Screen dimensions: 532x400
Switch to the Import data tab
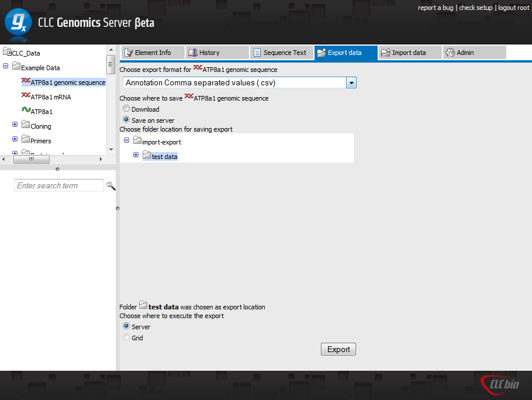409,53
